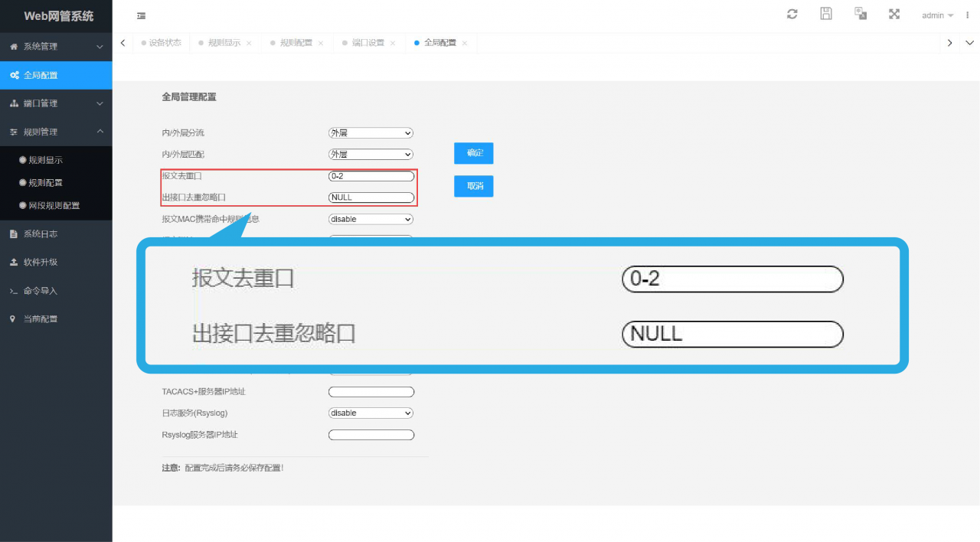Click the floppy disk save icon
Screen dimensions: 980x542
pos(826,14)
